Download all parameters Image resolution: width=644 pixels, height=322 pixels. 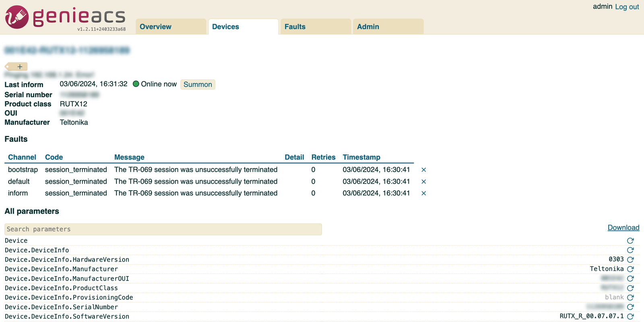pyautogui.click(x=623, y=228)
